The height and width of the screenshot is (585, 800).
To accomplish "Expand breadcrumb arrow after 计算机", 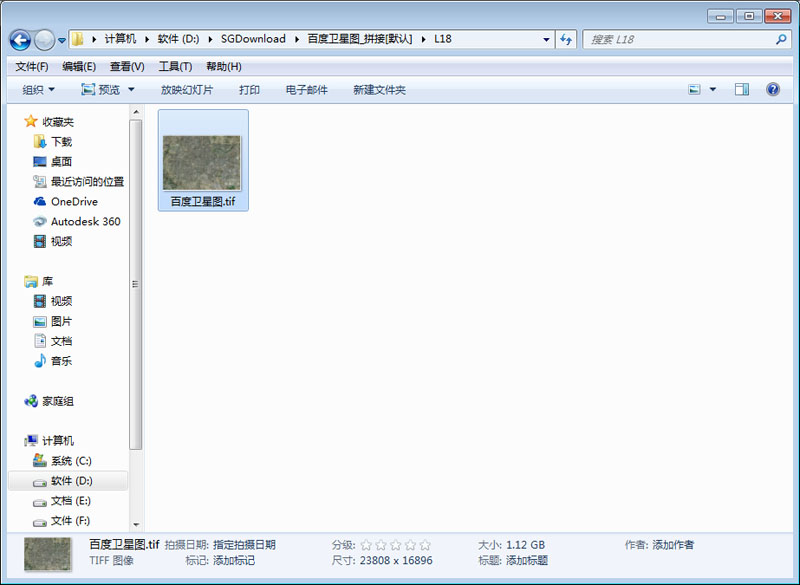I will (146, 39).
